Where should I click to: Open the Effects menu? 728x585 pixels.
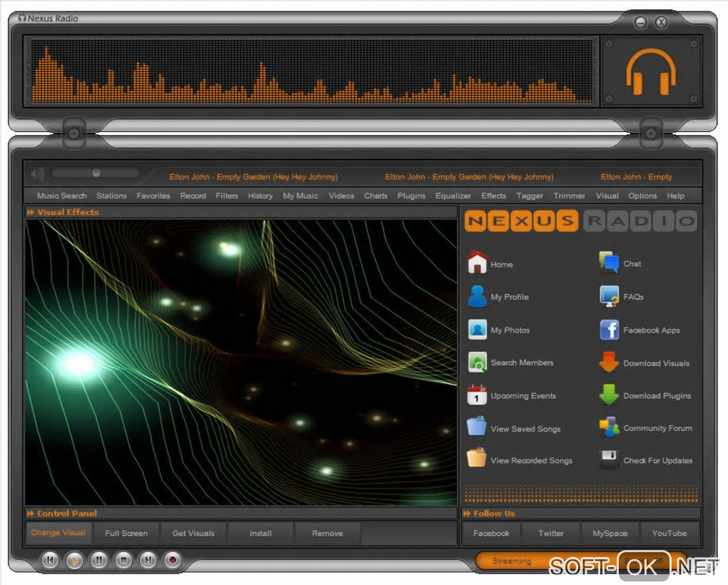pos(493,195)
